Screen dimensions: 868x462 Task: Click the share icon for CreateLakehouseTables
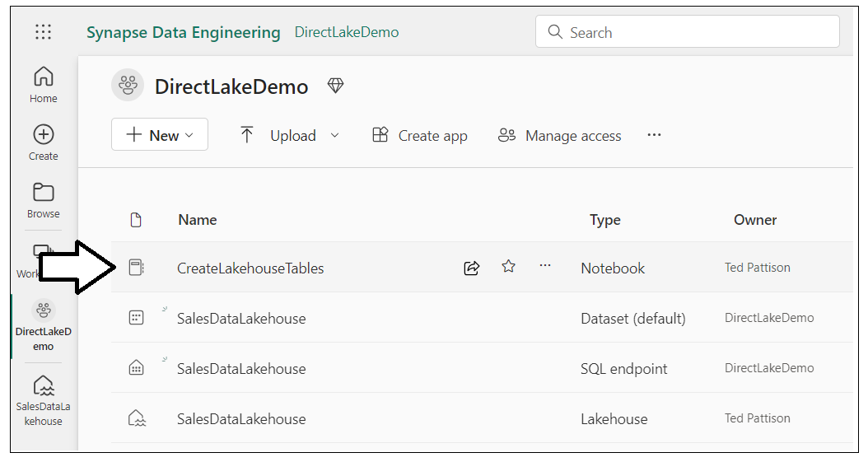(x=472, y=268)
